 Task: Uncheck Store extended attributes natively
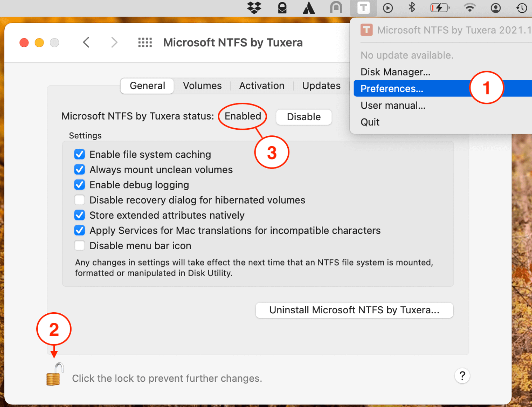click(80, 215)
